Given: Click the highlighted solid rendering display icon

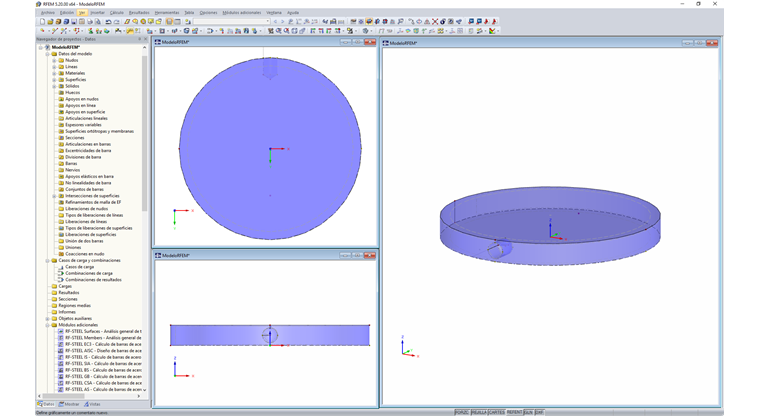Looking at the screenshot, I should [369, 21].
